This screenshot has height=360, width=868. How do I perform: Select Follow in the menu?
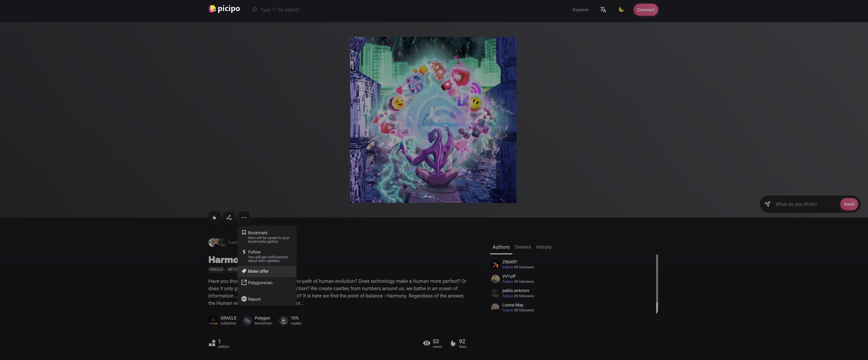(x=267, y=256)
